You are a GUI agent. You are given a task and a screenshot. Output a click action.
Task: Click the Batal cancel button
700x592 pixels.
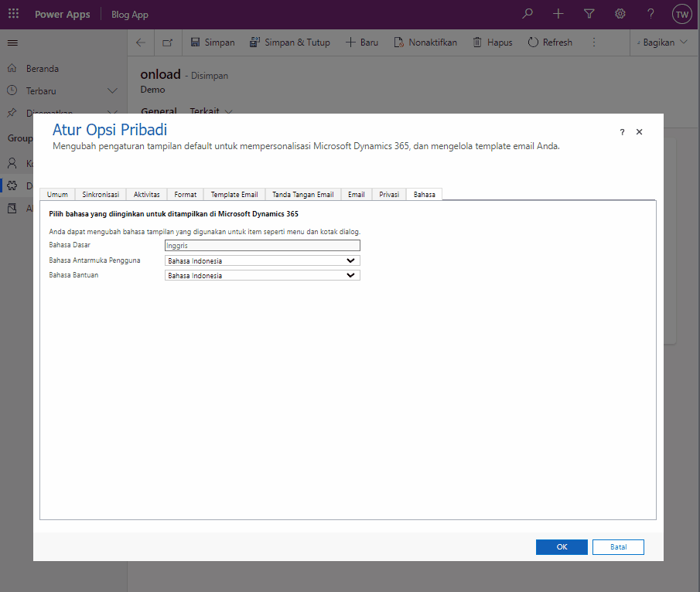618,547
